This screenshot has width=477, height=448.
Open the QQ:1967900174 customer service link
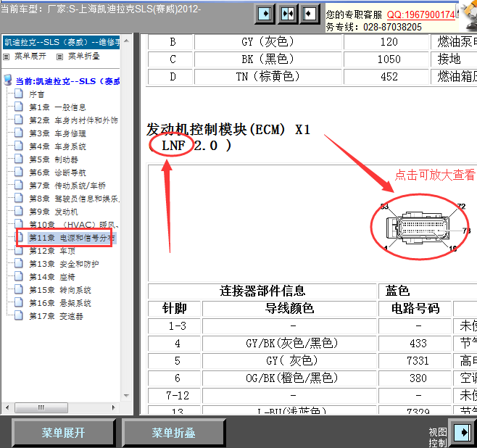tap(420, 14)
